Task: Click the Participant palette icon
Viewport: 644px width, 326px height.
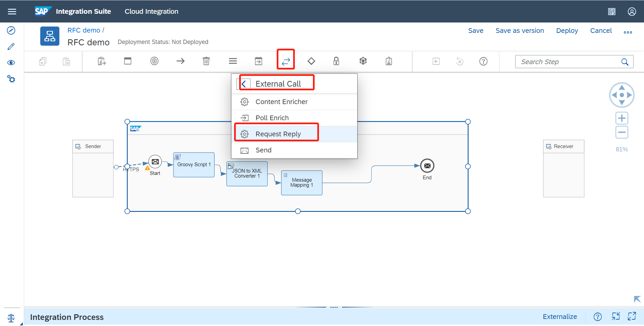Action: click(102, 61)
